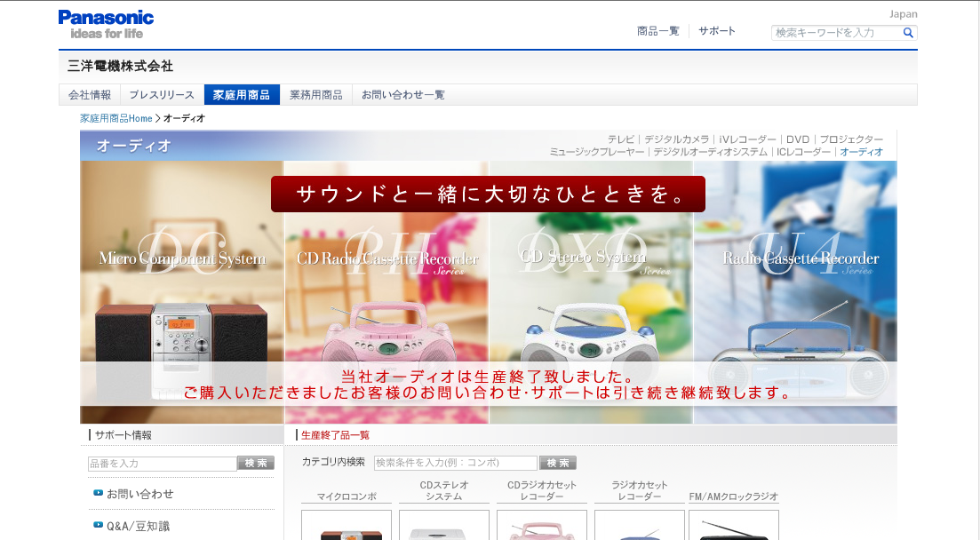This screenshot has width=980, height=540.
Task: Select オーディオ category link at top right
Action: tap(861, 152)
